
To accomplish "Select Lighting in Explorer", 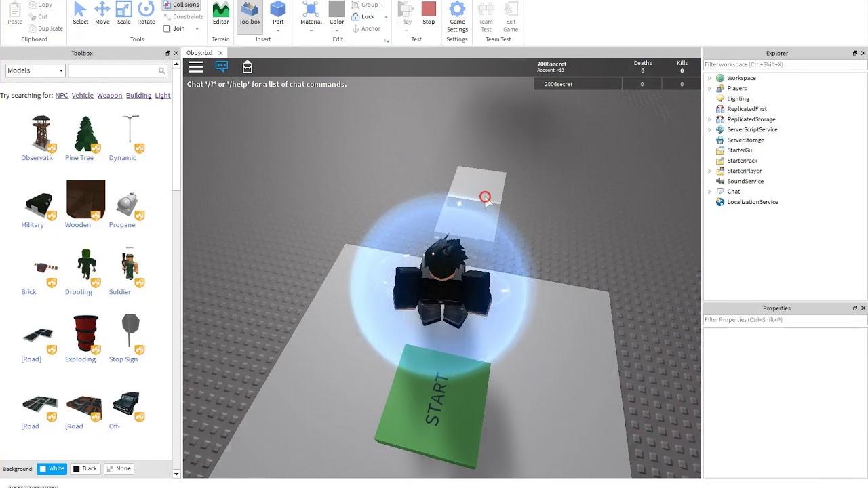I will coord(738,99).
